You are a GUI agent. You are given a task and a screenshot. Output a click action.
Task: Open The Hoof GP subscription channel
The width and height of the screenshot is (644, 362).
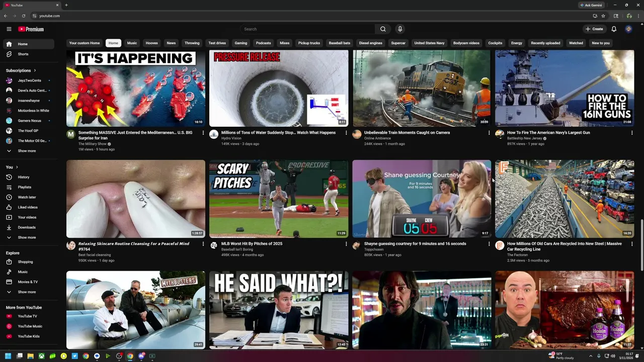pyautogui.click(x=28, y=131)
